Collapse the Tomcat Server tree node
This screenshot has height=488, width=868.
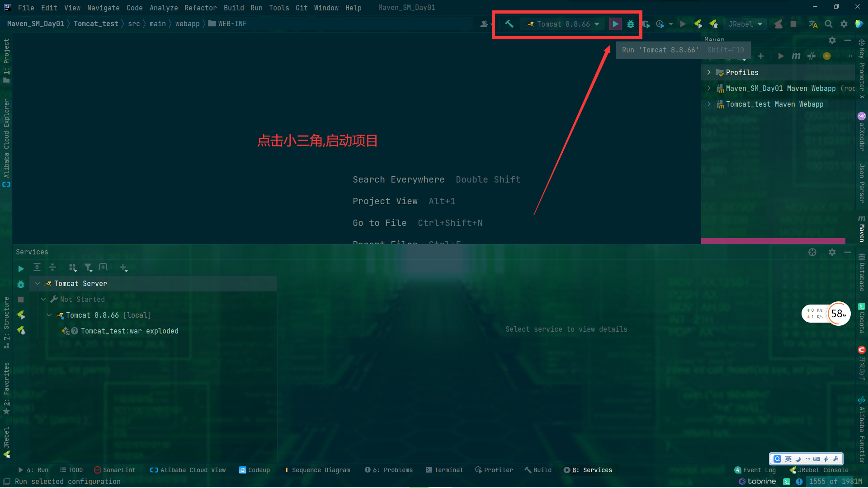(x=37, y=283)
